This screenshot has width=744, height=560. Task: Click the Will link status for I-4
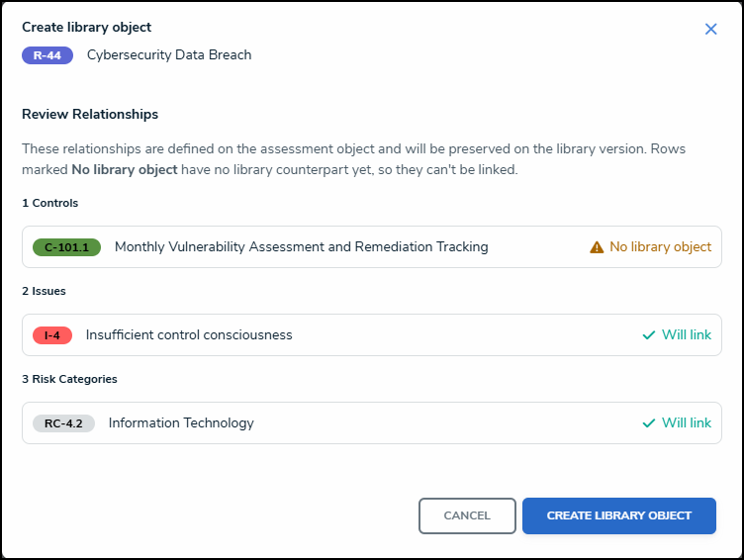[686, 334]
